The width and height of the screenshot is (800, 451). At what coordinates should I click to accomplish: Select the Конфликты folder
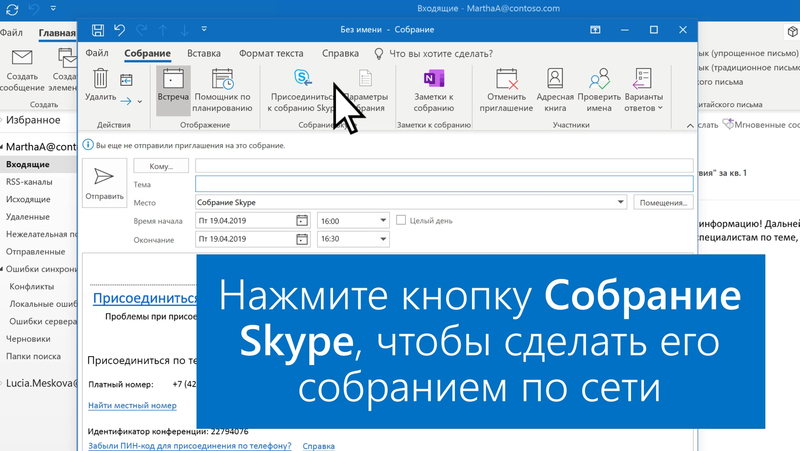pyautogui.click(x=32, y=287)
